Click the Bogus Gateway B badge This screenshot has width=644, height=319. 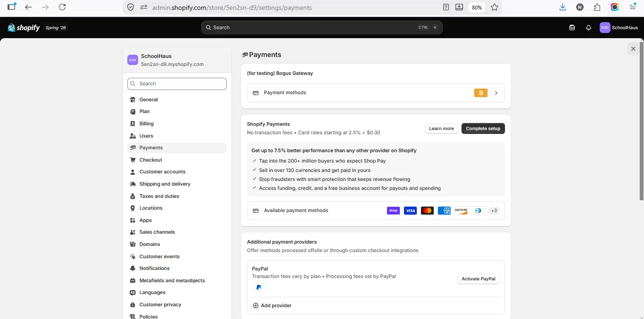(481, 93)
